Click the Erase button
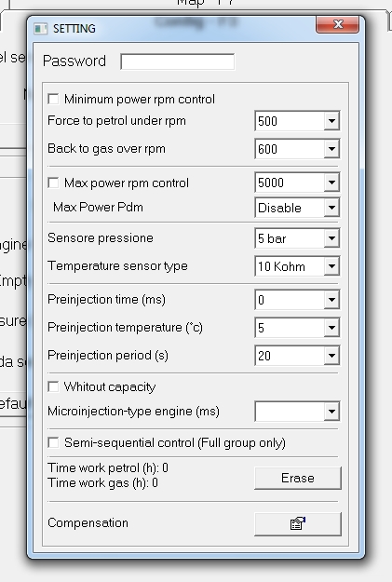Image resolution: width=392 pixels, height=582 pixels. 297,478
